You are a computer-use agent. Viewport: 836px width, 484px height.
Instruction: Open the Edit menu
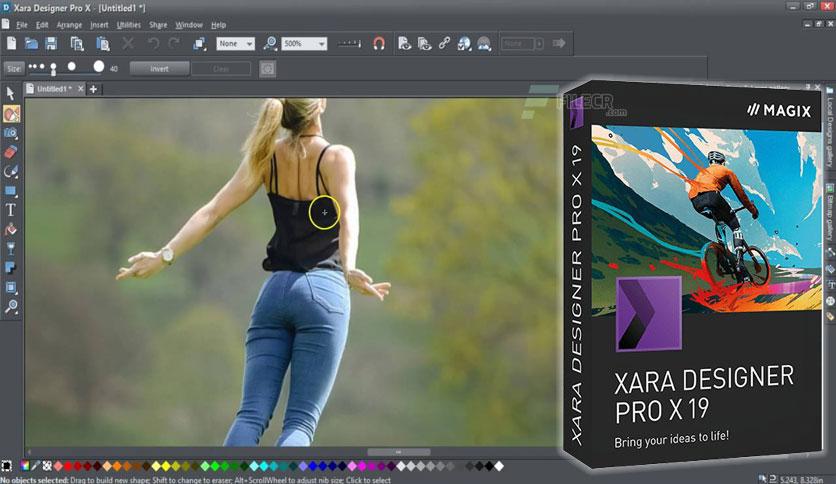(x=42, y=25)
